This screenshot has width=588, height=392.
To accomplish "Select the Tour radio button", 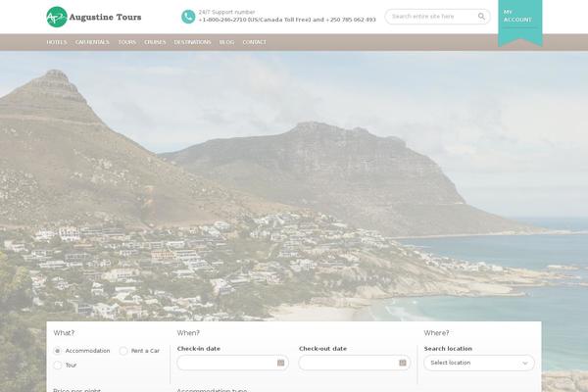I will [58, 365].
